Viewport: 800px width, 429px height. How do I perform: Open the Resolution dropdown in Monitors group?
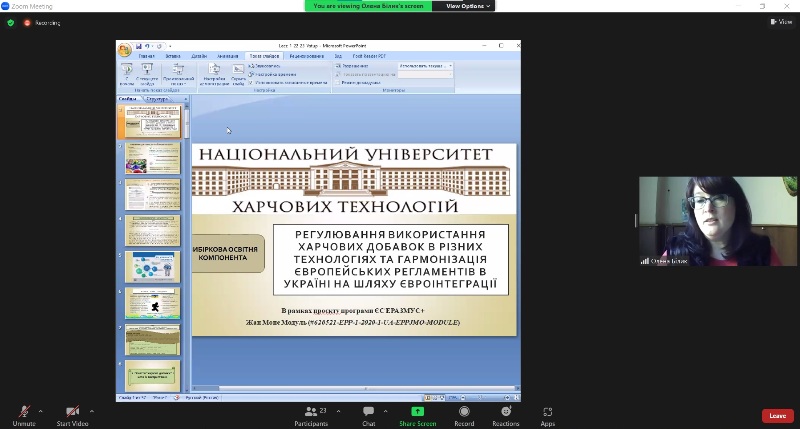coord(425,66)
